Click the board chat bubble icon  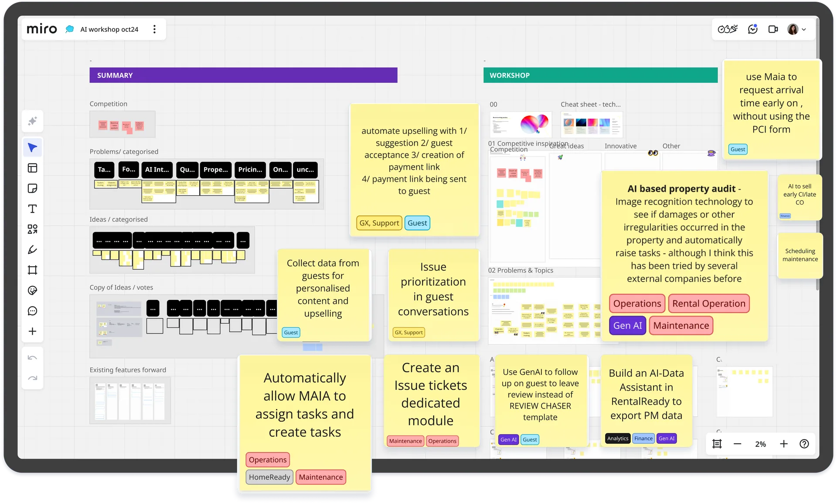[x=70, y=29]
